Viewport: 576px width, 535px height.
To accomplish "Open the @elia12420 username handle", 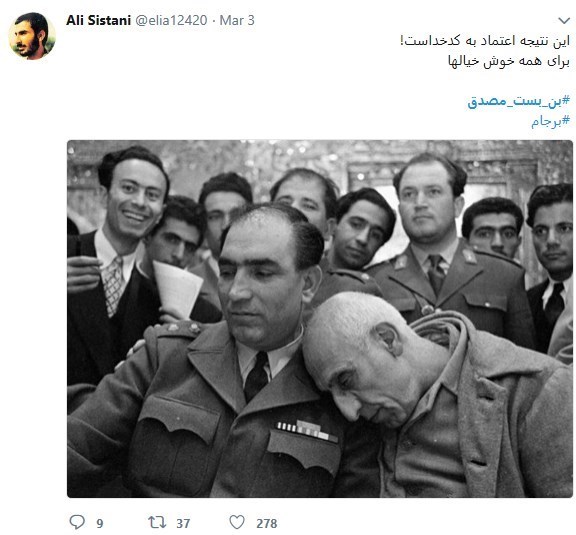I will (171, 20).
